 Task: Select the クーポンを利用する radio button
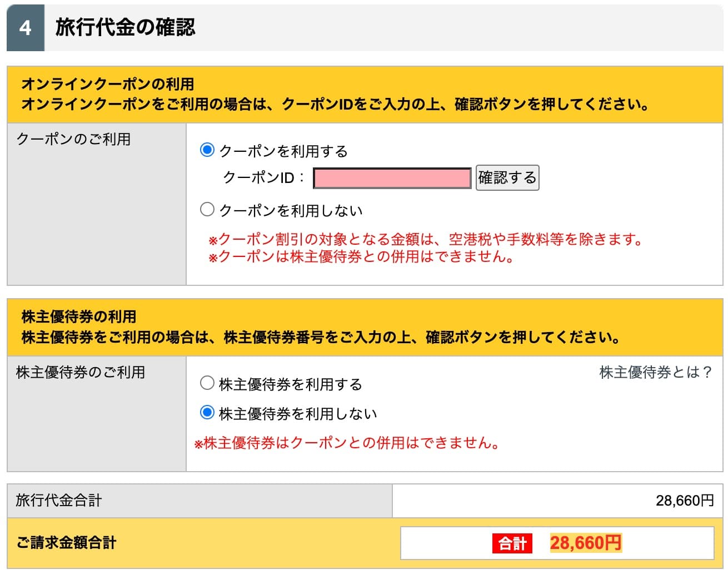pyautogui.click(x=207, y=150)
